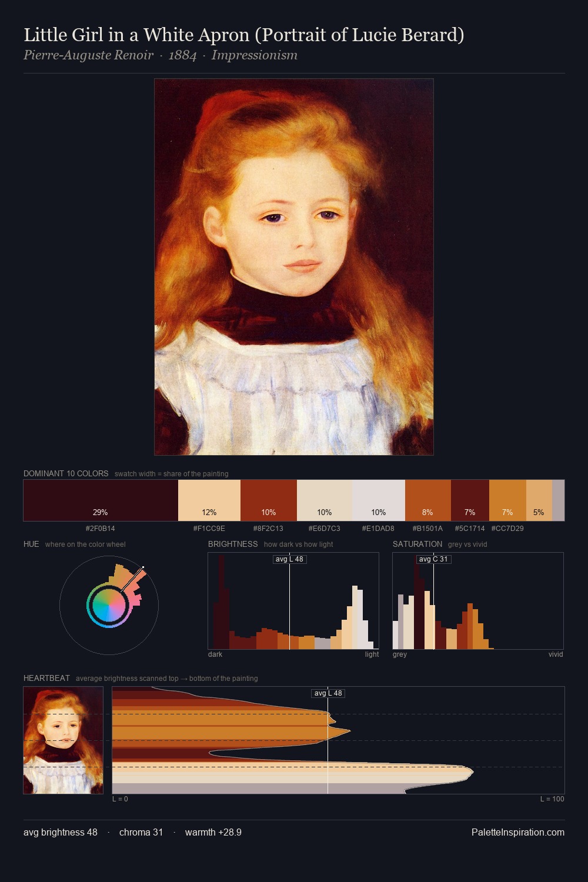588x882 pixels.
Task: Open the PaletteInspiration.com link
Action: click(518, 833)
